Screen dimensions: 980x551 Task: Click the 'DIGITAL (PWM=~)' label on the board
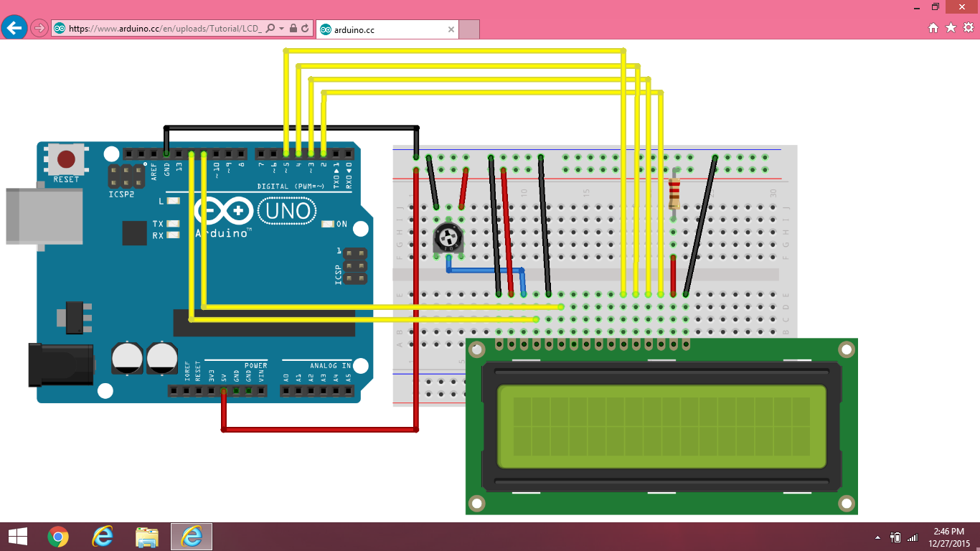(x=290, y=187)
